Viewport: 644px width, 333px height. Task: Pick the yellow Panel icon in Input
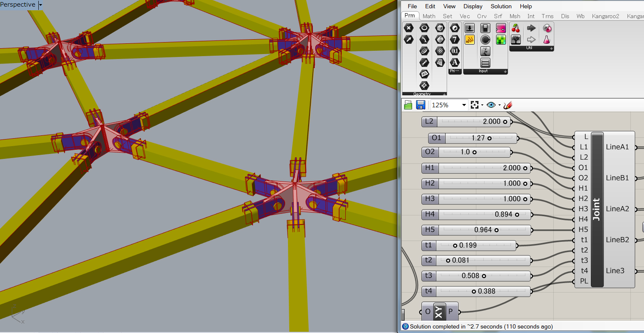(470, 40)
